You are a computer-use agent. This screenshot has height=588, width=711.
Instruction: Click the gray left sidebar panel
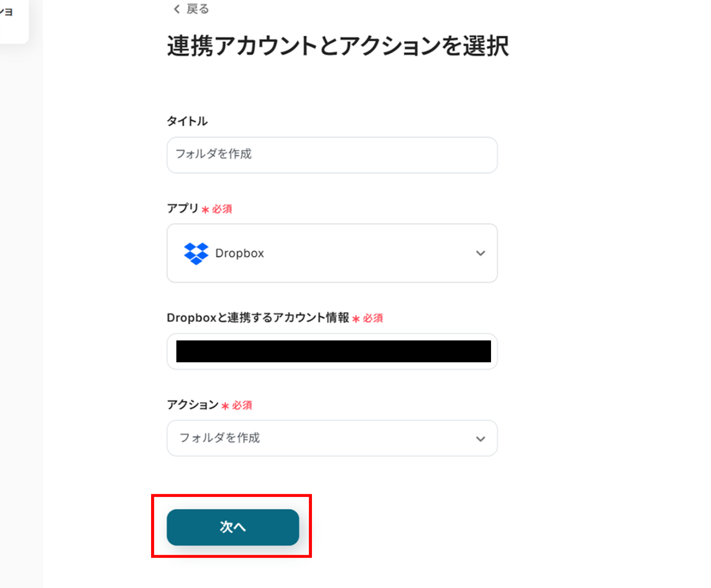coord(21,311)
